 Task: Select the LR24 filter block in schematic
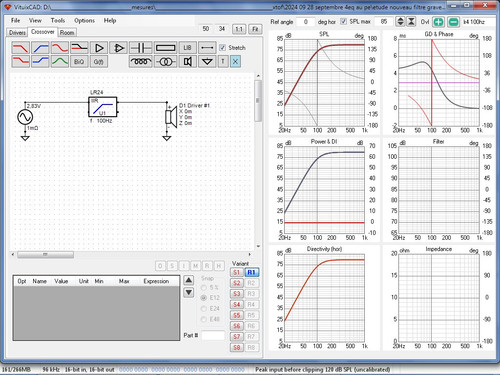click(103, 107)
